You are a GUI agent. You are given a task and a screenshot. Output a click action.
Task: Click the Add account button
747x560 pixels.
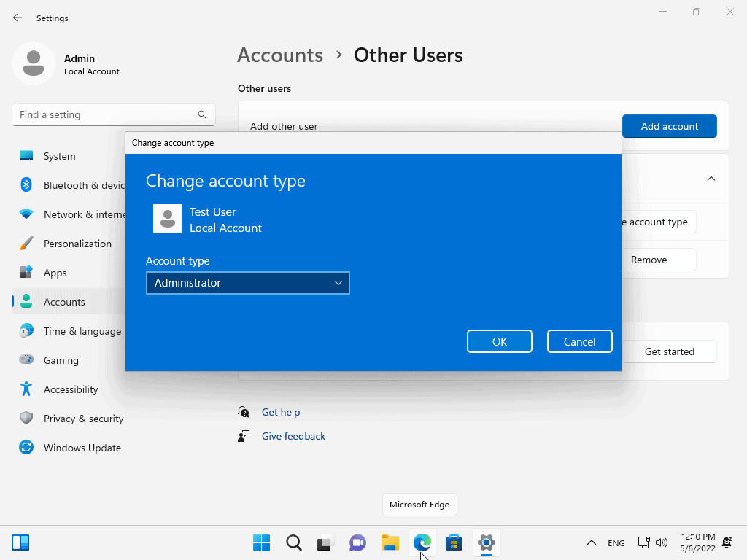click(669, 126)
